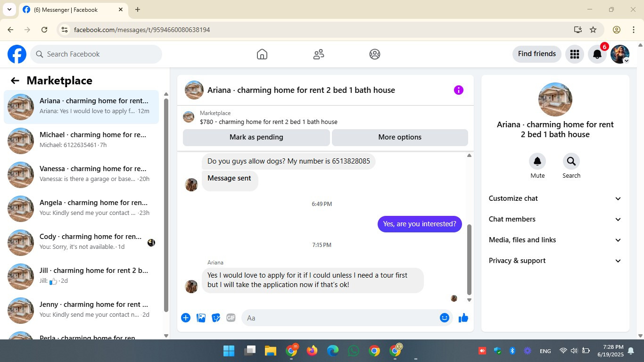Viewport: 644px width, 362px height.
Task: Click the 'Do you guys allow dogs?' message
Action: tap(289, 161)
